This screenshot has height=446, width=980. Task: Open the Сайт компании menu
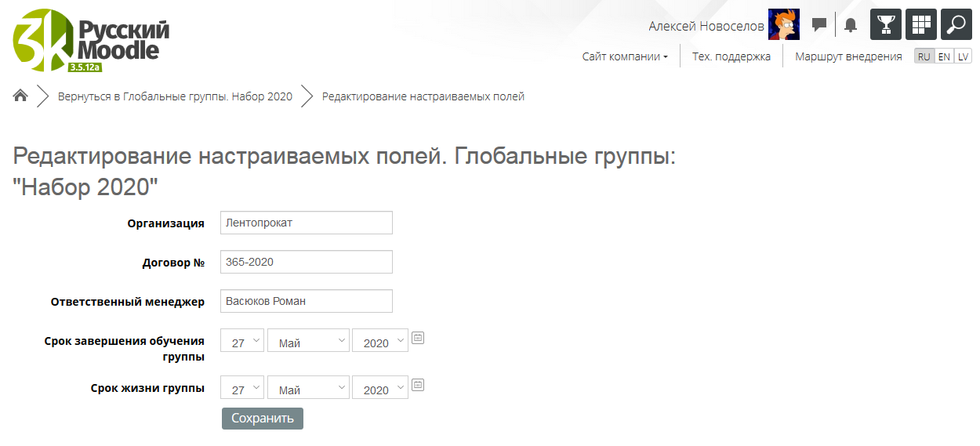pyautogui.click(x=625, y=56)
